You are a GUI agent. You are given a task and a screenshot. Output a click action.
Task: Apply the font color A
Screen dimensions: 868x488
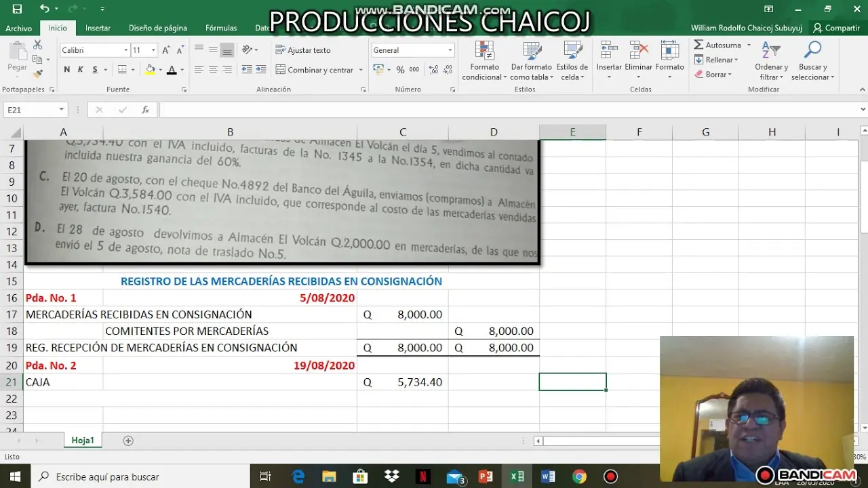[x=172, y=70]
